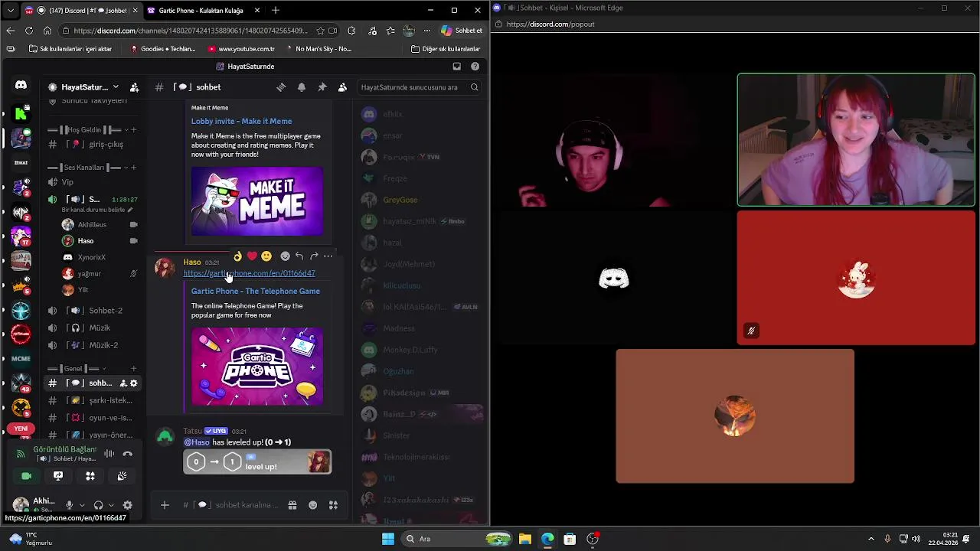980x551 pixels.
Task: Click YENİ unread mentions pill
Action: click(x=21, y=429)
